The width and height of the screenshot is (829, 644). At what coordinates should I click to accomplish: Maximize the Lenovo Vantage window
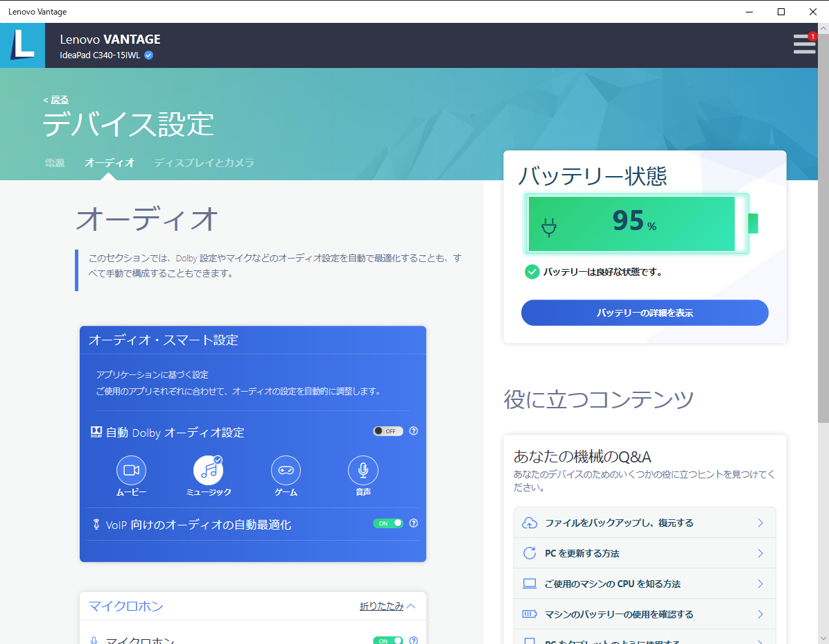click(781, 12)
